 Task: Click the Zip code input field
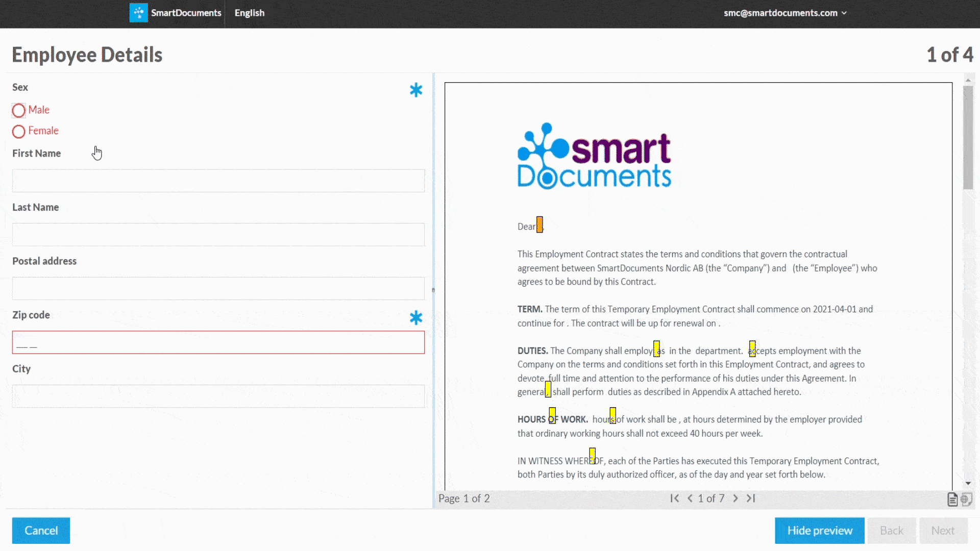point(218,342)
